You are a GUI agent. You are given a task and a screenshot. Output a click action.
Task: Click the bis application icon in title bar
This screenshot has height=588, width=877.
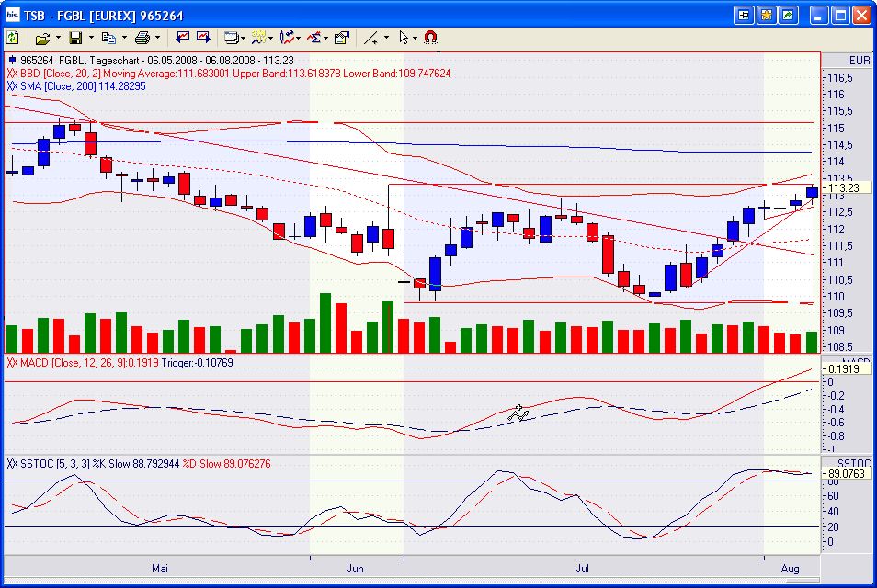click(12, 15)
